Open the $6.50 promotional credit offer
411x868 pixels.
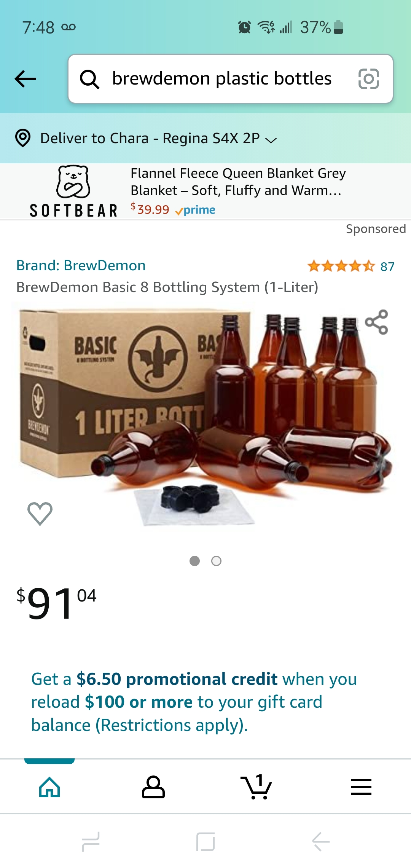194,702
